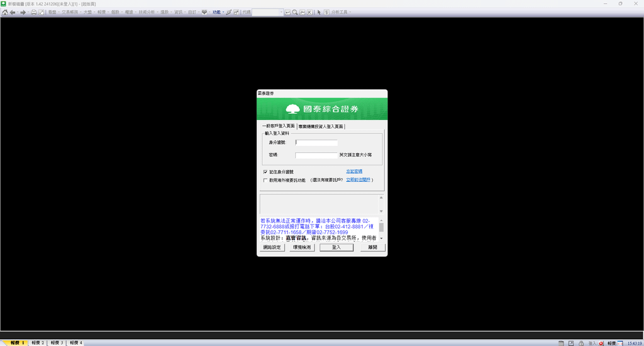The width and height of the screenshot is (644, 346).
Task: Click the green app icon in title bar
Action: pos(3,3)
